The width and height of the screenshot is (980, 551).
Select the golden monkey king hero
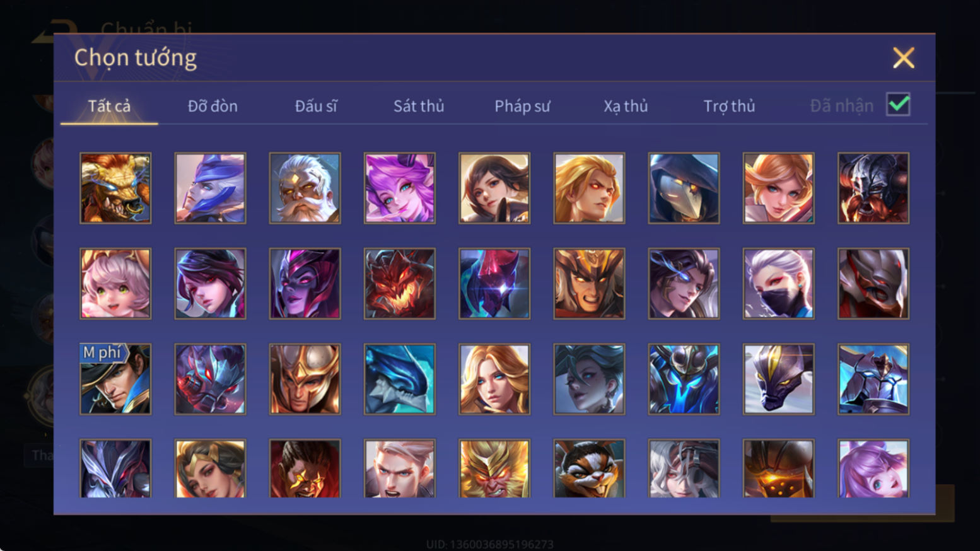click(494, 468)
